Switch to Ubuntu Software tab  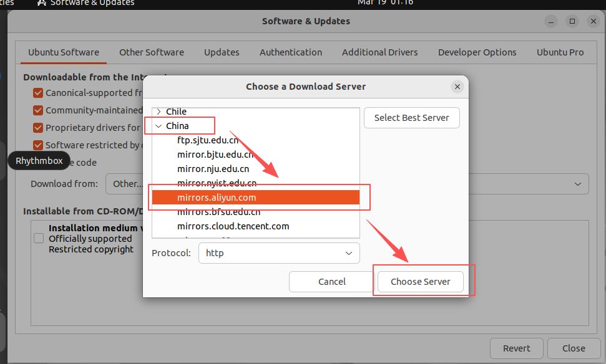tap(64, 52)
